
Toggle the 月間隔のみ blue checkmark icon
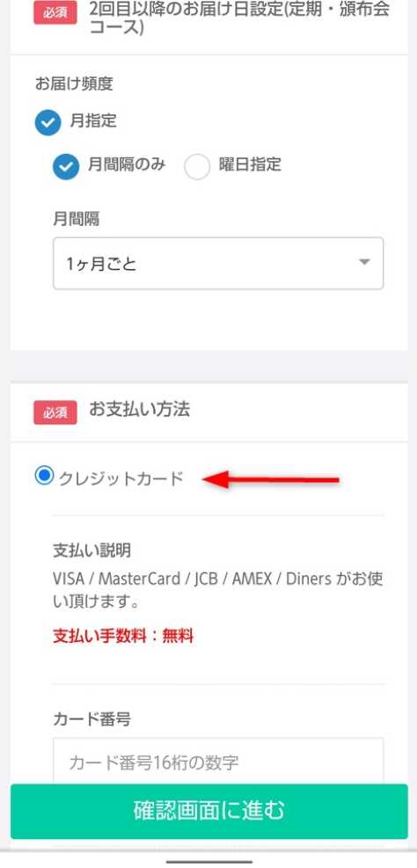point(66,166)
